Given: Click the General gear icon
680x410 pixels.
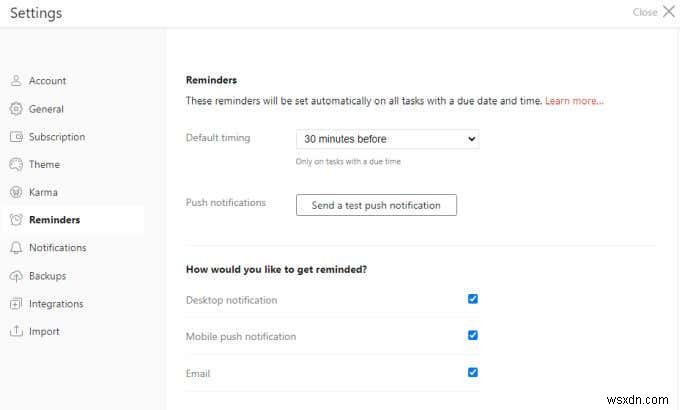Looking at the screenshot, I should [x=16, y=109].
